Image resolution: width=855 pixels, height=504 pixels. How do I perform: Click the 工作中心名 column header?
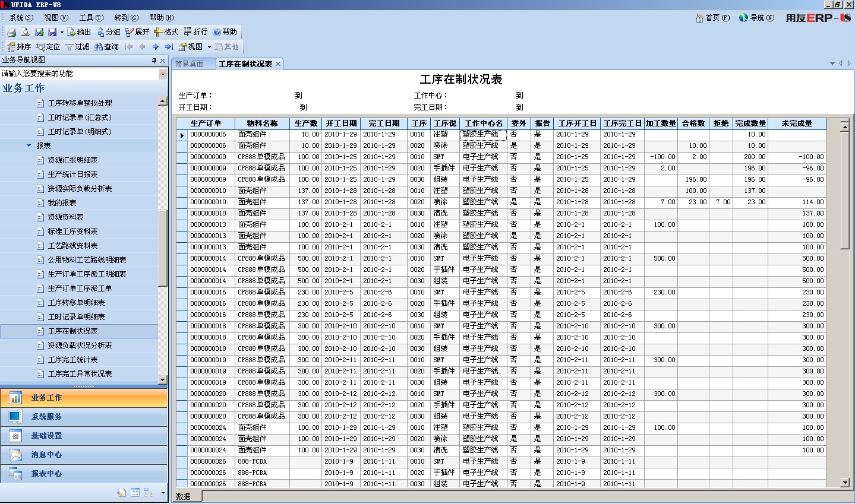[x=483, y=123]
